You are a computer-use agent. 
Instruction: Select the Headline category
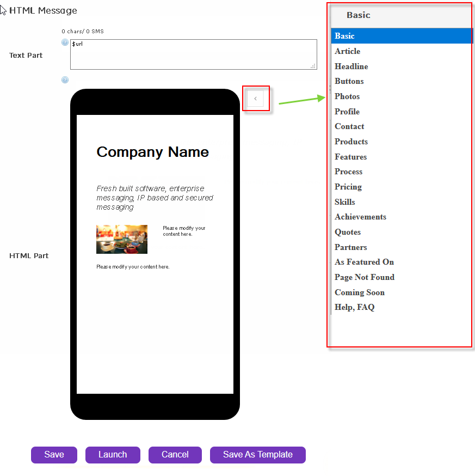(x=351, y=66)
